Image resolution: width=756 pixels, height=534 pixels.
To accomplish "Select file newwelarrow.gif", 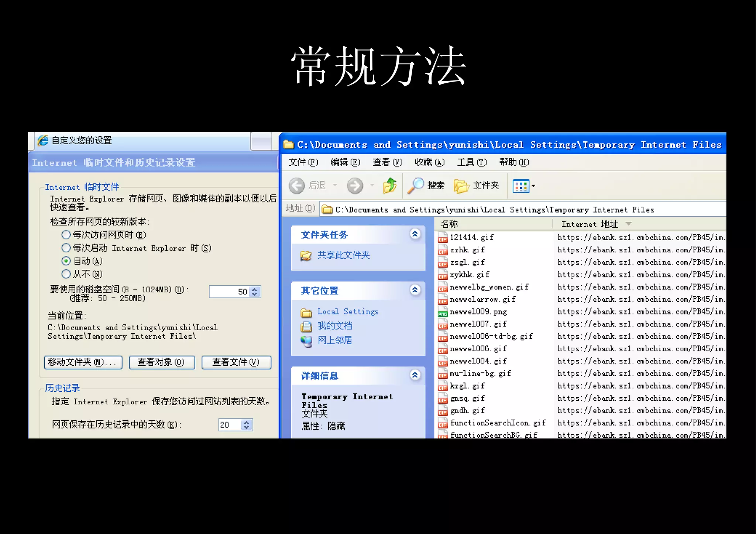I will coord(482,299).
